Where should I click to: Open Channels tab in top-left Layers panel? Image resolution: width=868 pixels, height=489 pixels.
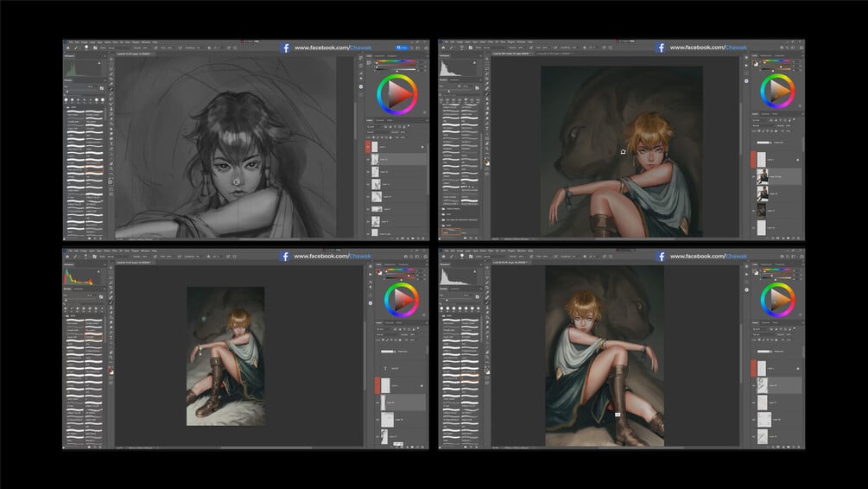(380, 120)
